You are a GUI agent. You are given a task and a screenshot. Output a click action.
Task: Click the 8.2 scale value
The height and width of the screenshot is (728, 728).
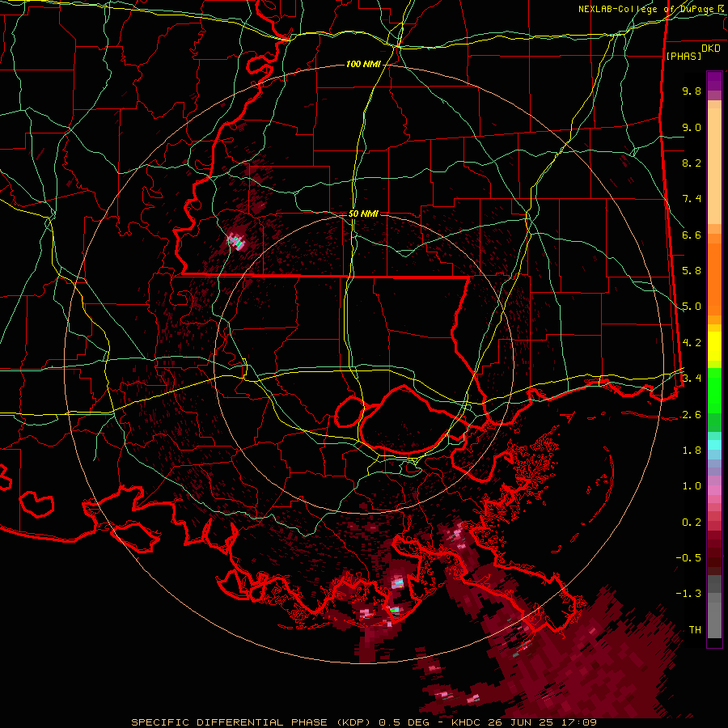click(x=692, y=163)
